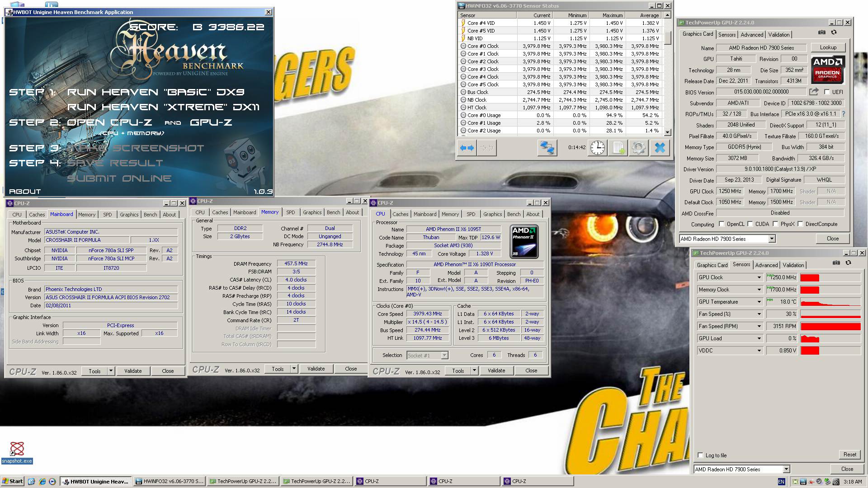Click media player quick launch icon
The width and height of the screenshot is (868, 488).
(x=52, y=482)
